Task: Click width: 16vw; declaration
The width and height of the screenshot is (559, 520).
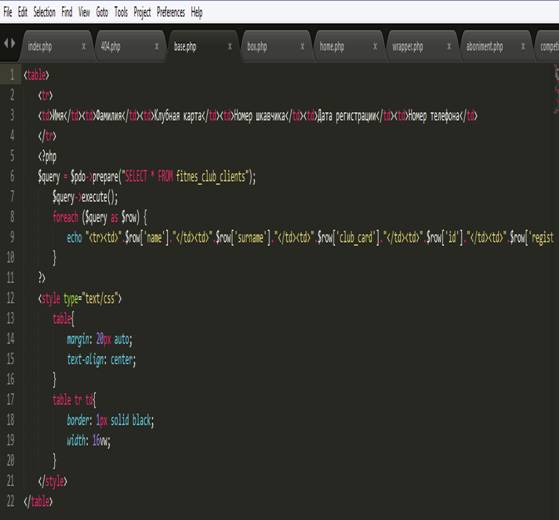Action: [x=89, y=441]
